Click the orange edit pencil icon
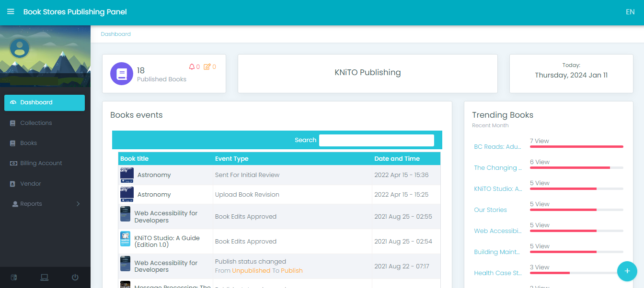644x288 pixels. tap(207, 67)
